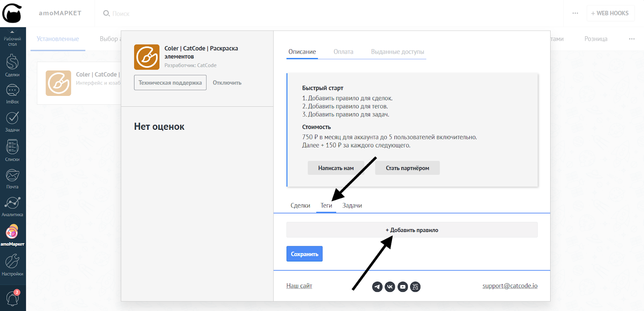Viewport: 644px width, 311px height.
Task: Click the Сохранить button
Action: (304, 254)
